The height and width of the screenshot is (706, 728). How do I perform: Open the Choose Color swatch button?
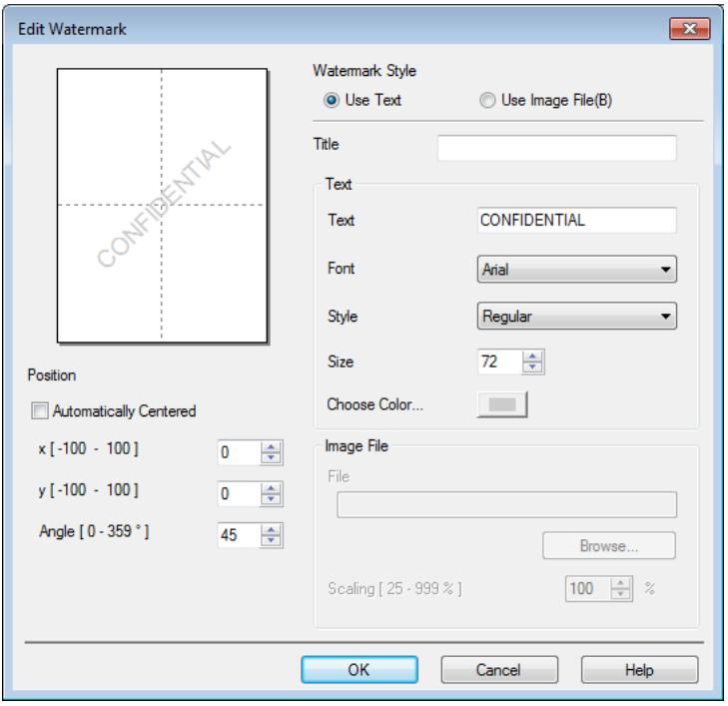coord(502,404)
